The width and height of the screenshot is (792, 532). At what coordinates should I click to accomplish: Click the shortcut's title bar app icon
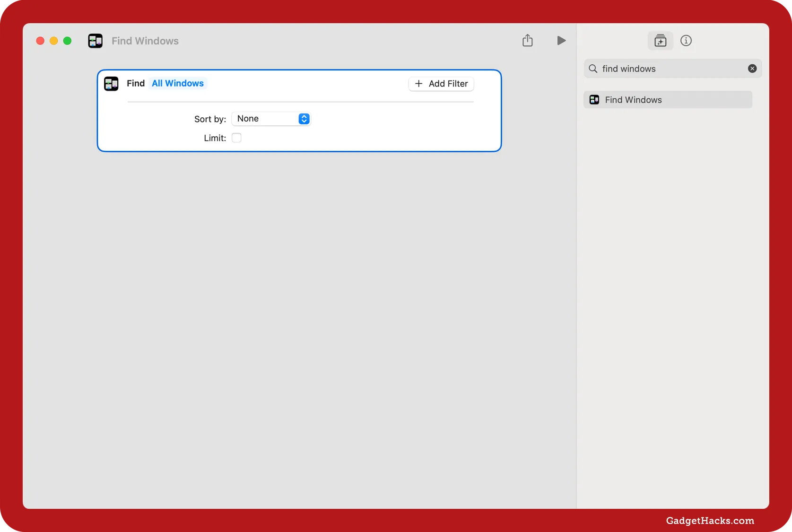point(96,41)
